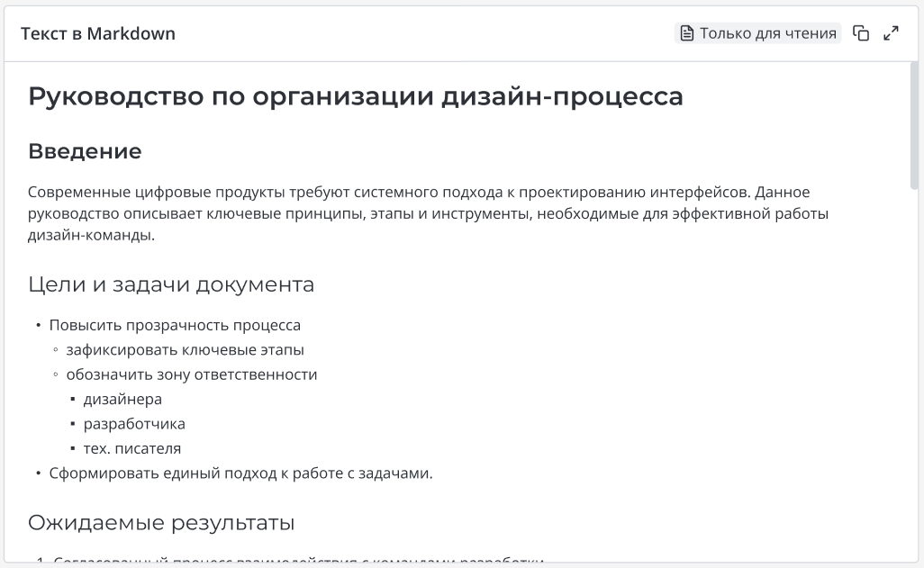Click the copy content icon
This screenshot has width=924, height=568.
click(862, 34)
